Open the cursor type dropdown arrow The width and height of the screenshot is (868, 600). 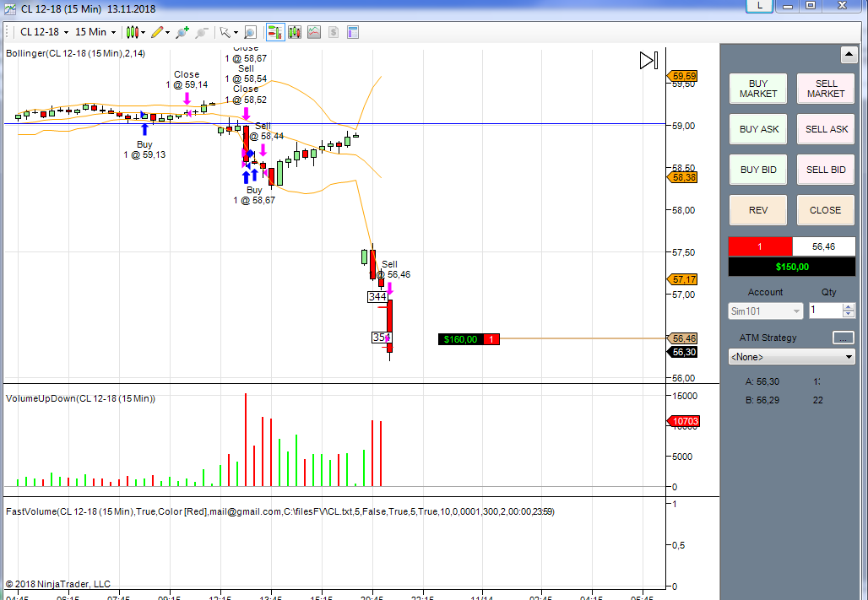236,33
